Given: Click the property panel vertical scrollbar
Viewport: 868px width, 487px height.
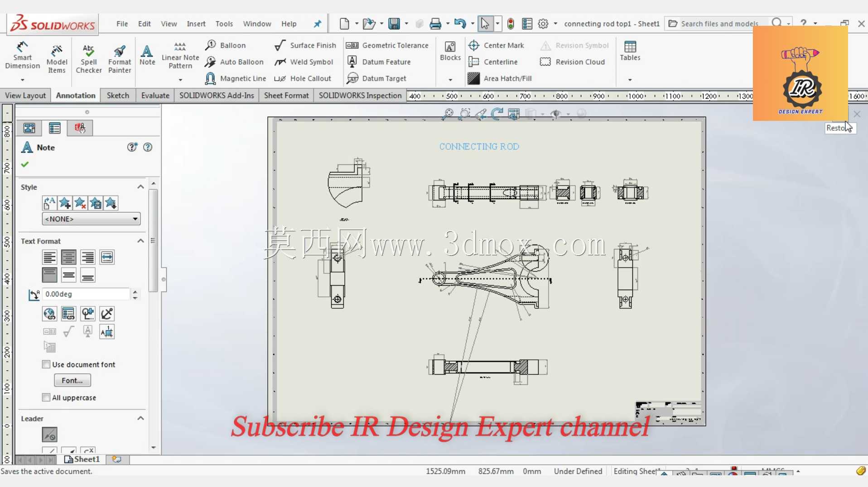Looking at the screenshot, I should click(x=153, y=240).
